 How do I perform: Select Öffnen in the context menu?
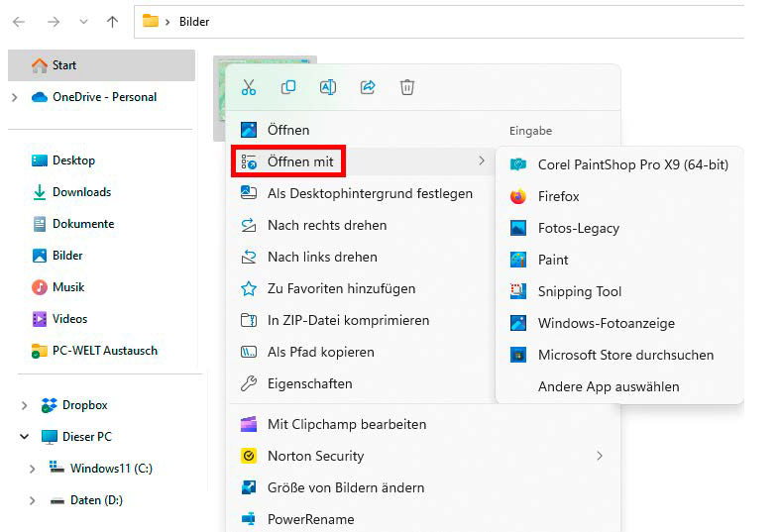point(423,130)
